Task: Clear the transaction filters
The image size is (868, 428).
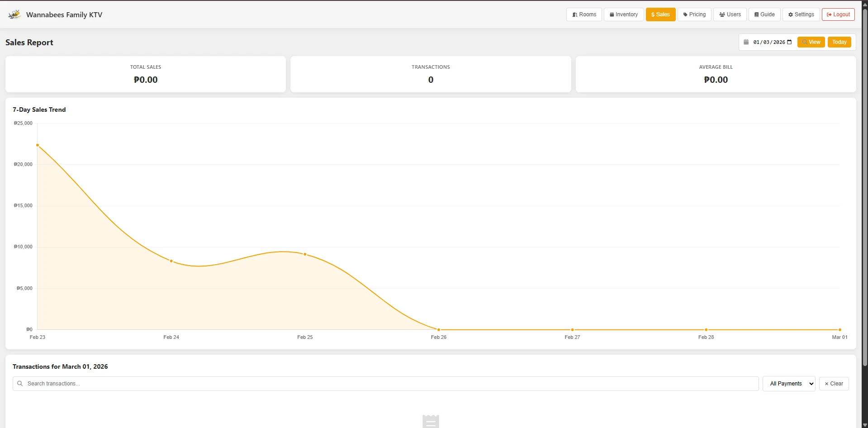Action: click(834, 384)
